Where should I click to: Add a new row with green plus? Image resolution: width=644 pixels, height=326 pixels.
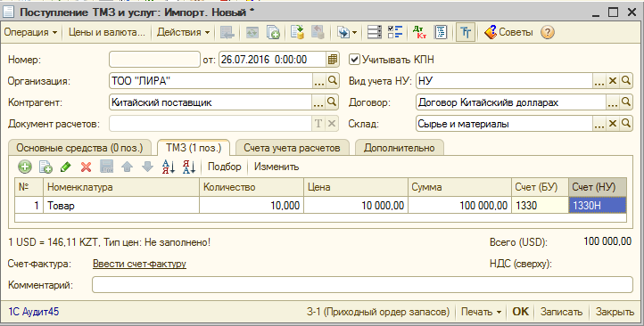pos(25,167)
